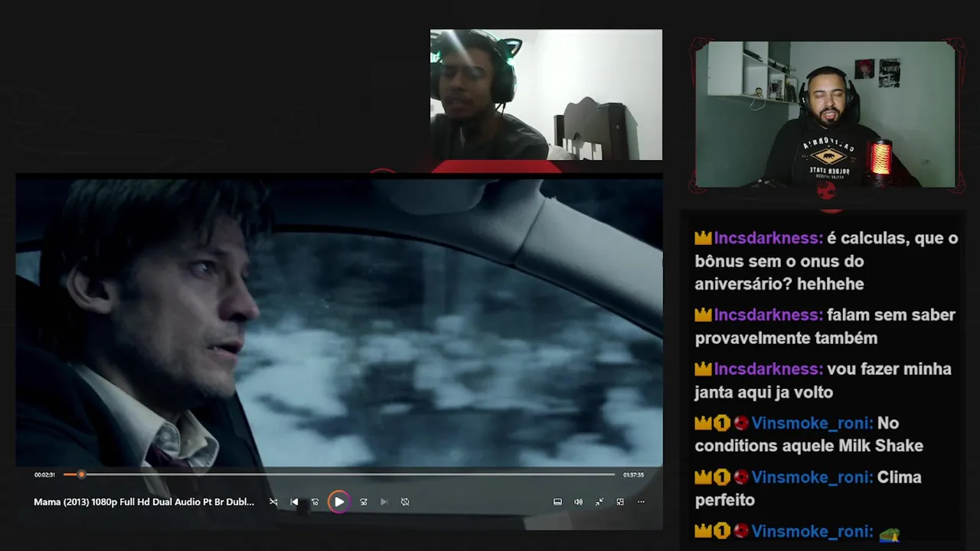Viewport: 980px width, 551px height.
Task: Click red badge on 'No conditions' message
Action: 740,423
